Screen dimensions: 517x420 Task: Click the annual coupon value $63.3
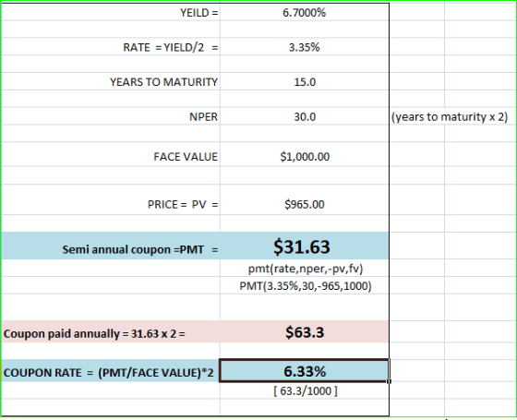(x=305, y=332)
